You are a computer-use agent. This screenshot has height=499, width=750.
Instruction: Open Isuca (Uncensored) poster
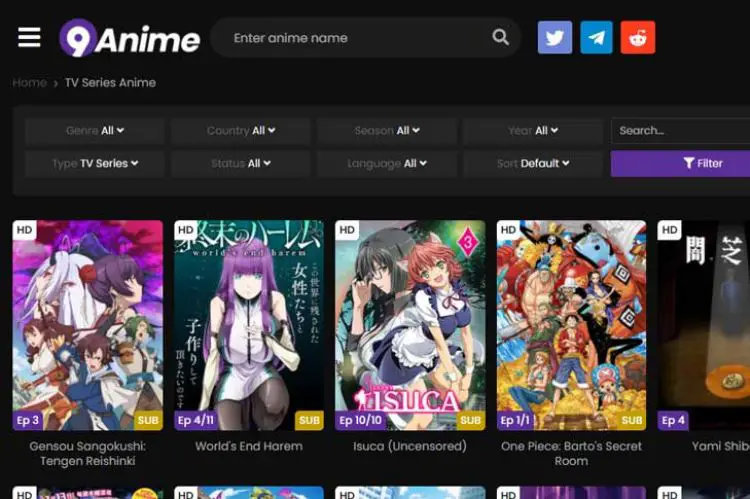pyautogui.click(x=410, y=325)
